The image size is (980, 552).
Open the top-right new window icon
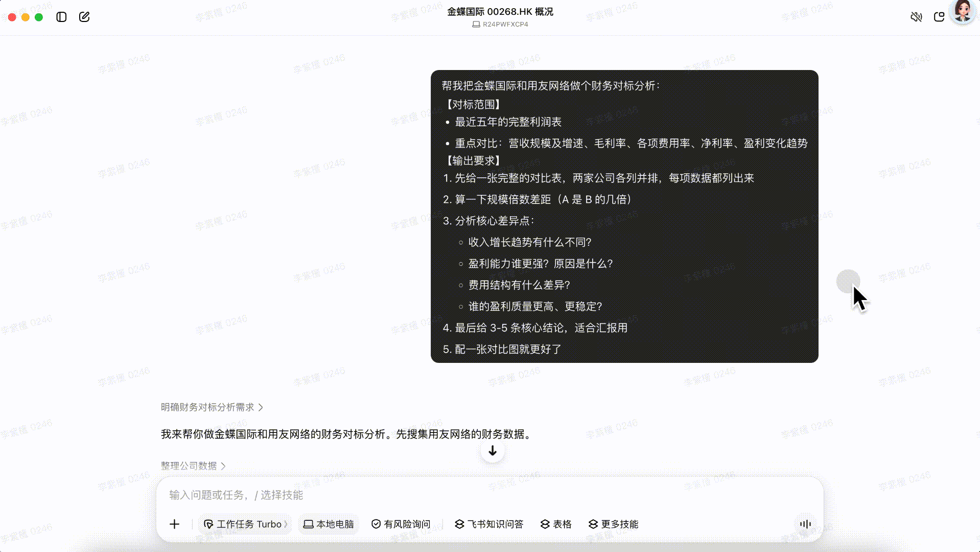point(939,17)
